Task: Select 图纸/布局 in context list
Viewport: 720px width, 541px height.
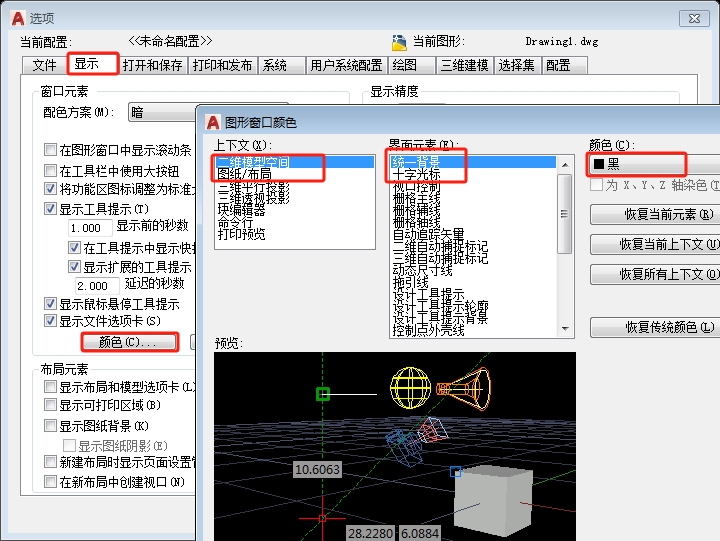Action: point(294,174)
